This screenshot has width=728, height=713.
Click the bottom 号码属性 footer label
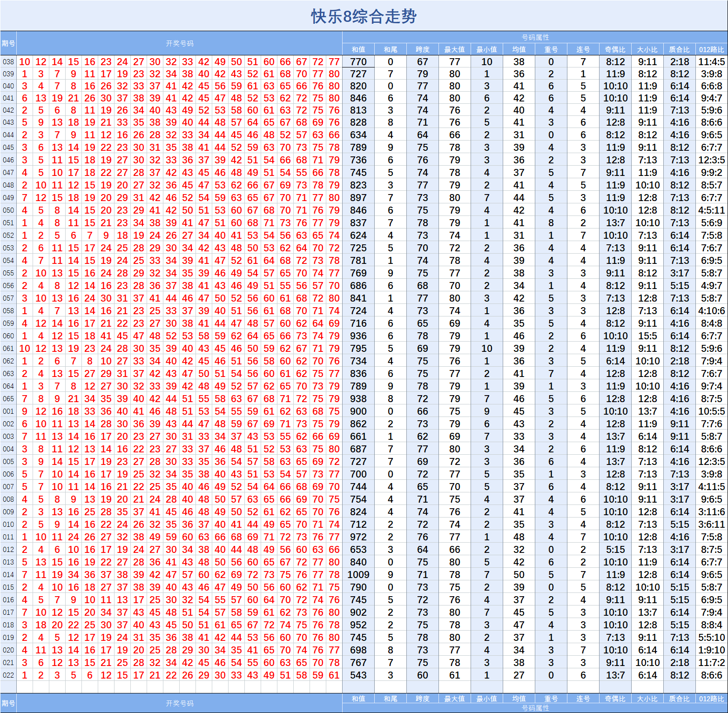535,708
